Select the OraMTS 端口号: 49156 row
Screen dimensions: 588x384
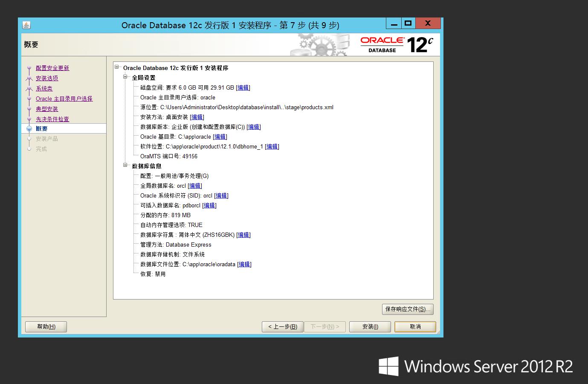coord(169,156)
